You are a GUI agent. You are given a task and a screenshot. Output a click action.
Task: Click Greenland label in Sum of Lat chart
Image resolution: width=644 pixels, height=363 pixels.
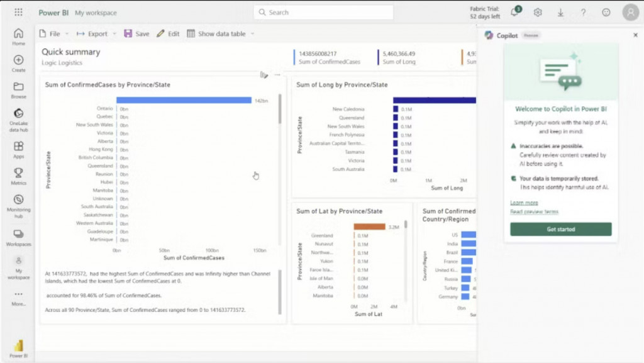point(322,236)
